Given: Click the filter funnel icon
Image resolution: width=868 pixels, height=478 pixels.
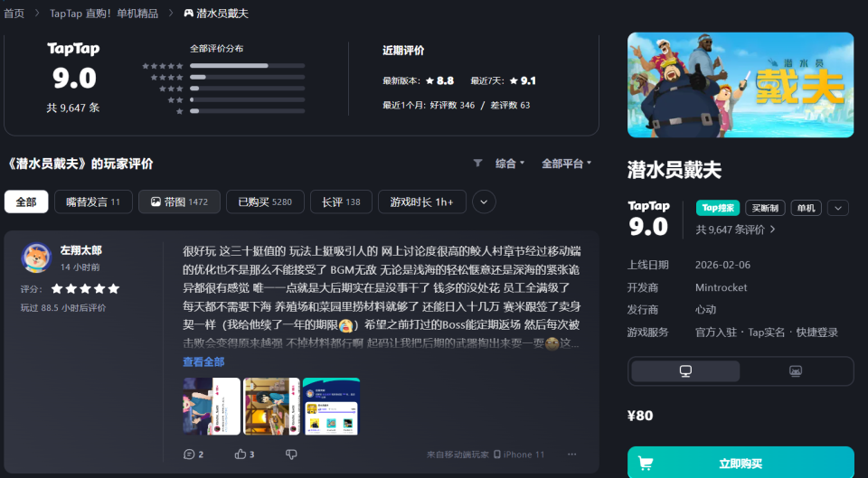Looking at the screenshot, I should click(477, 164).
